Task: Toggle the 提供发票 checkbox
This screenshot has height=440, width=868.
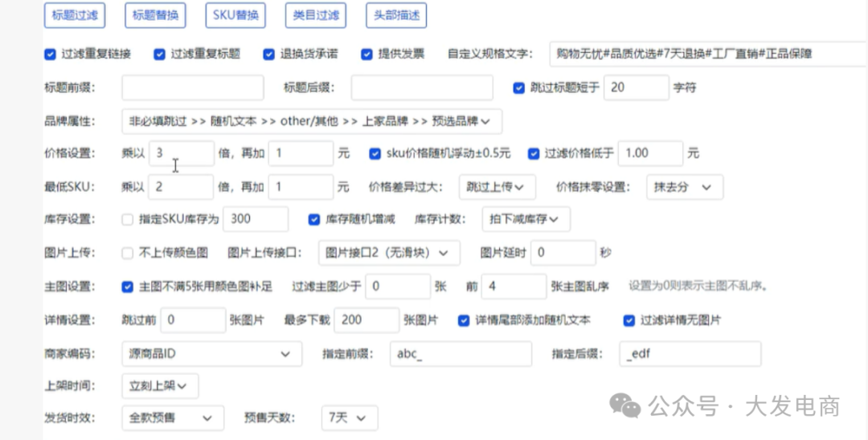Action: (x=366, y=54)
